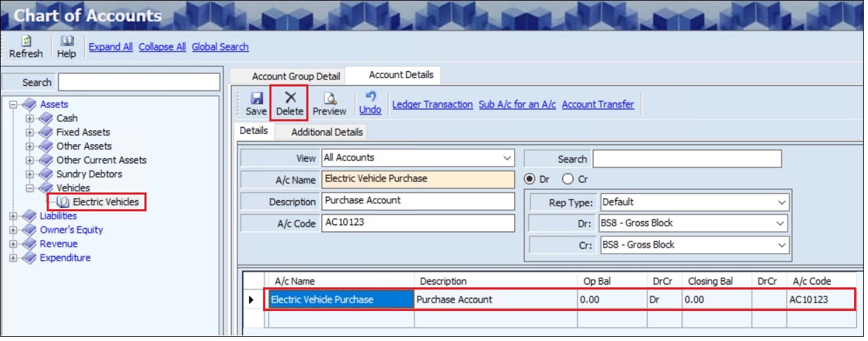Click the Global Search link
Image resolution: width=868 pixels, height=341 pixels.
(x=220, y=47)
